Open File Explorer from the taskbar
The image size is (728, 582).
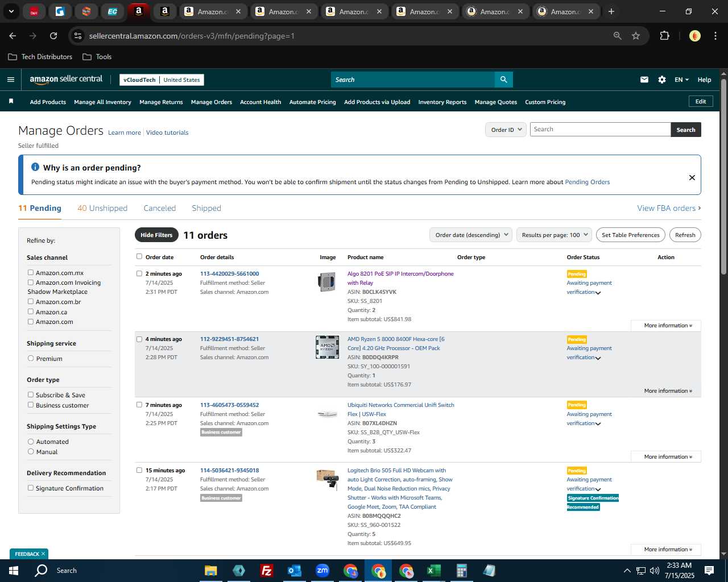(211, 571)
